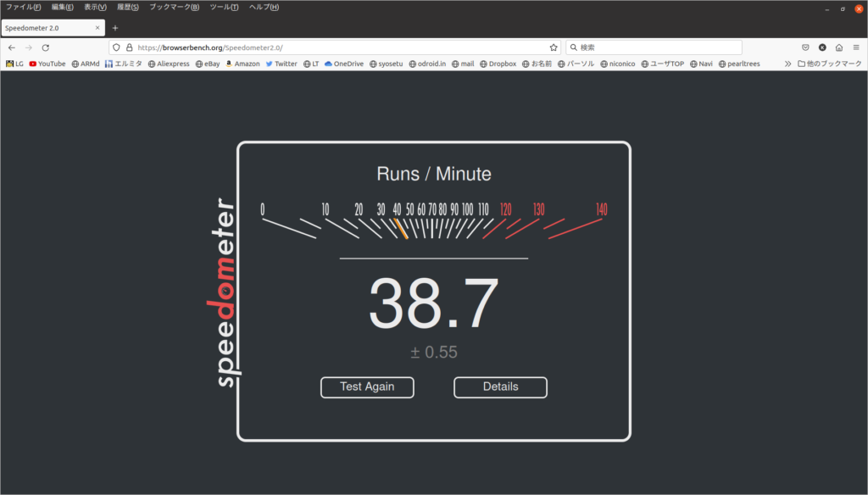Click the orange gauge needle
The height and width of the screenshot is (495, 868).
coord(401,229)
